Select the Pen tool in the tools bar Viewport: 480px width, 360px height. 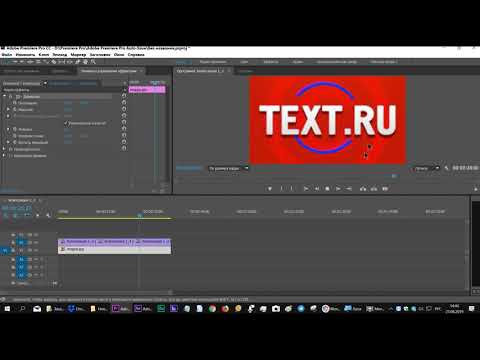coord(78,62)
